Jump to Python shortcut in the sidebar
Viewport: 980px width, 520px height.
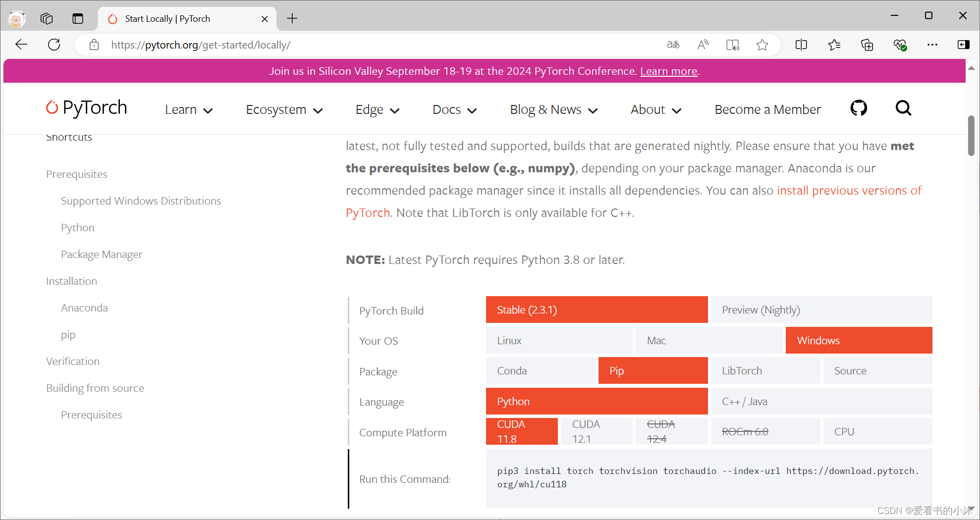tap(78, 228)
